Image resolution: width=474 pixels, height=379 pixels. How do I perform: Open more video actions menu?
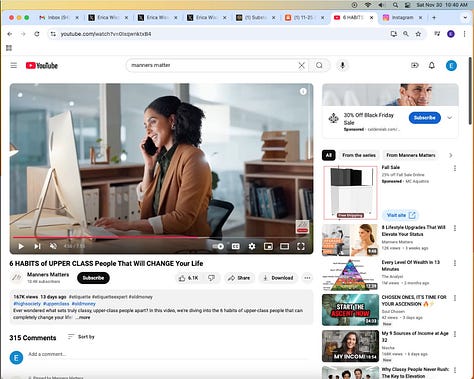tap(307, 278)
